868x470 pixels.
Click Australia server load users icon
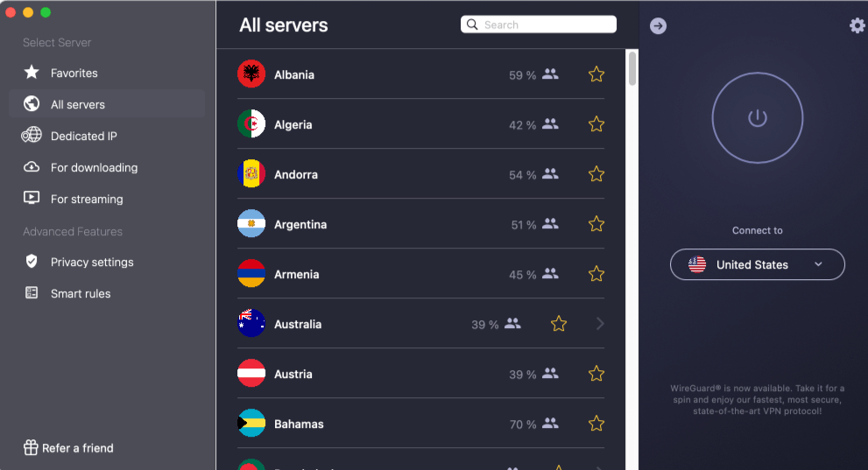tap(512, 323)
